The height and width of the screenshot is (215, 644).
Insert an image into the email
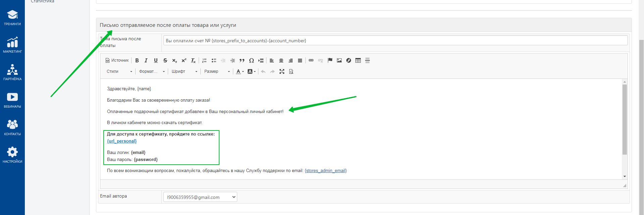coord(339,60)
